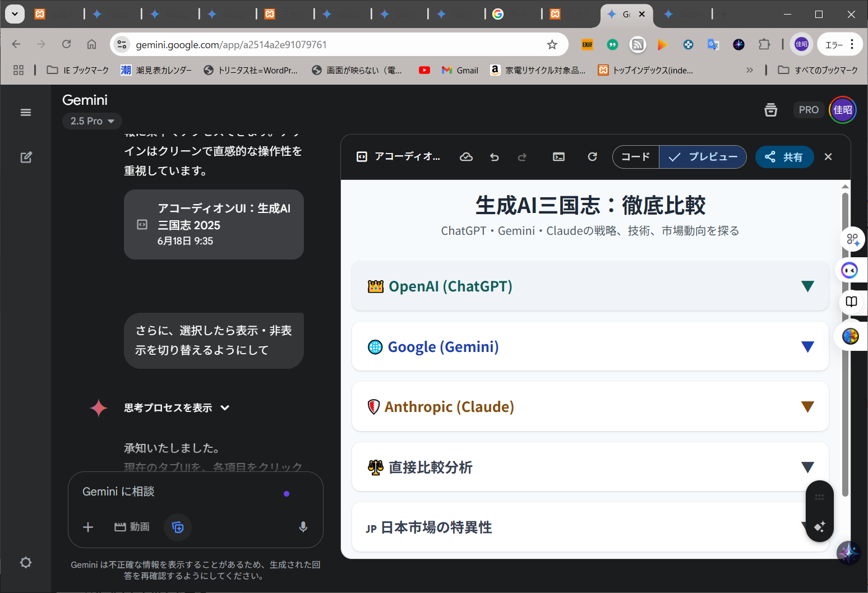Open the tab search dropdown arrow
Viewport: 868px width, 593px height.
coord(15,14)
